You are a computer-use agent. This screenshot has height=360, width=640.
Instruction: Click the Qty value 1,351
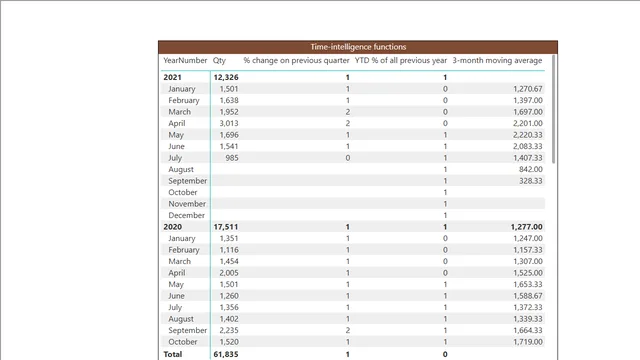pos(229,238)
